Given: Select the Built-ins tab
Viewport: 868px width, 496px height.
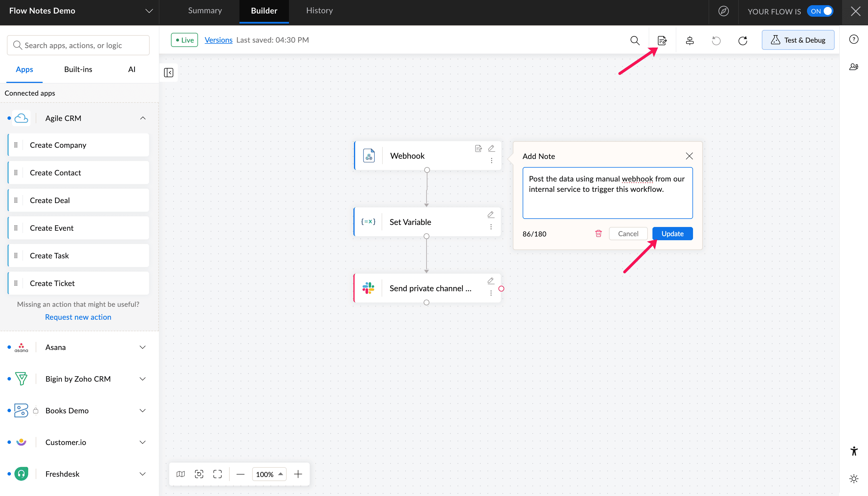Looking at the screenshot, I should point(78,69).
